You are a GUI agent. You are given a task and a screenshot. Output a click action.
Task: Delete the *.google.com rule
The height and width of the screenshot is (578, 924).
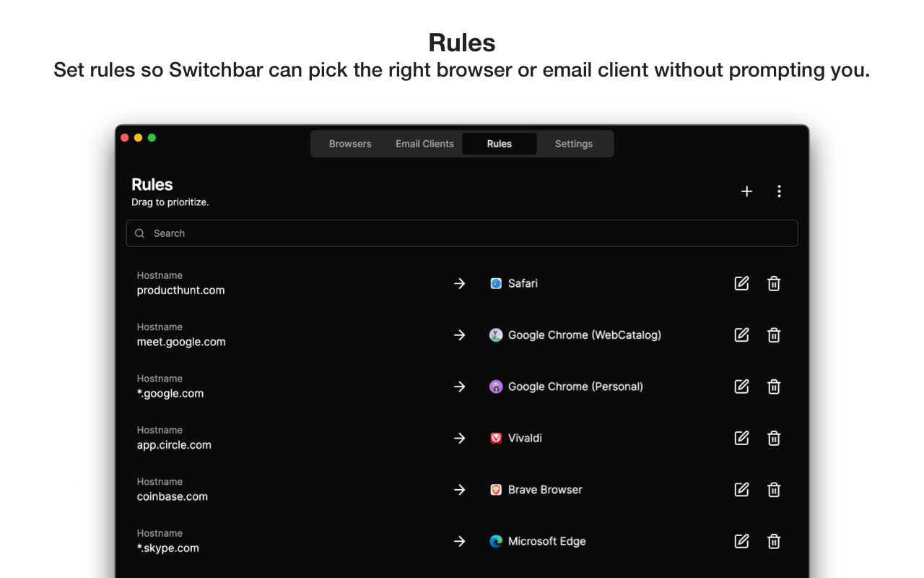click(774, 387)
